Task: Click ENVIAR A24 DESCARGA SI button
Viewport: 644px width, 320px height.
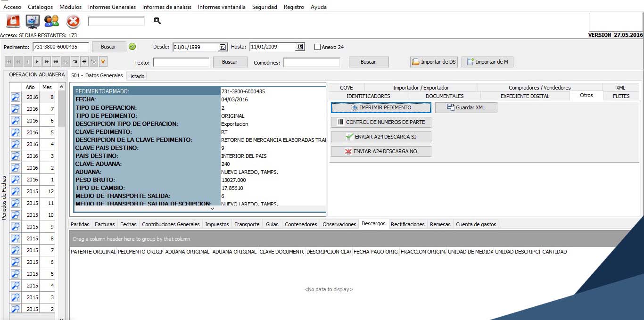Action: [381, 137]
